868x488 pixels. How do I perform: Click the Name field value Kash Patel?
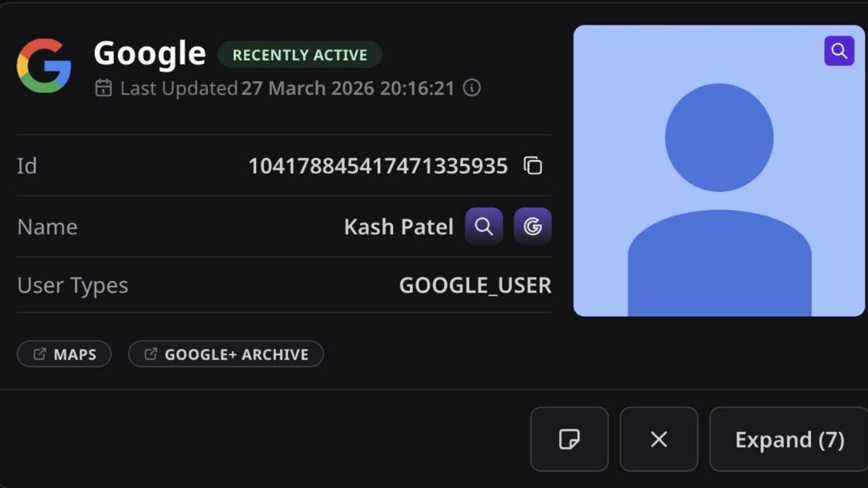click(x=399, y=226)
